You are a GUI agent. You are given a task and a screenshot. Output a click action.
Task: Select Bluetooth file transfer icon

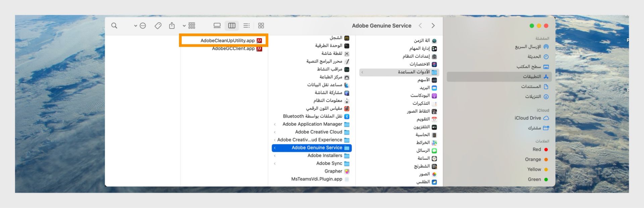point(347,117)
